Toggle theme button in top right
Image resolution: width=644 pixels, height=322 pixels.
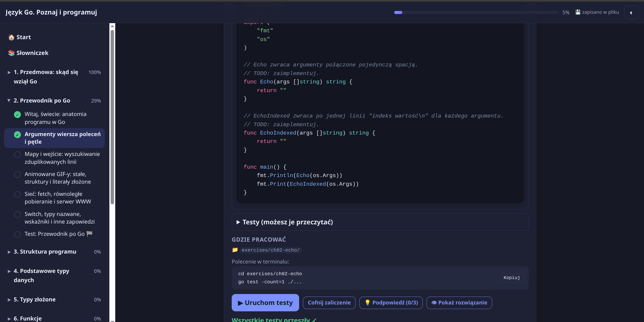point(631,12)
